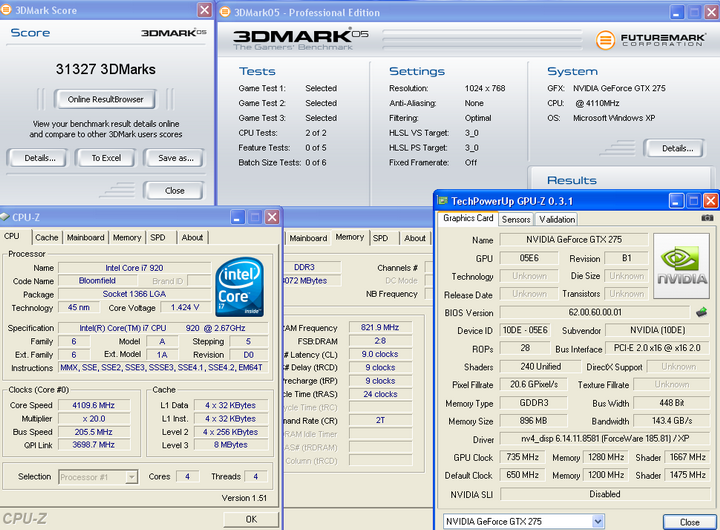Click the Intel Core i7 logo in CPU-Z

[240, 287]
